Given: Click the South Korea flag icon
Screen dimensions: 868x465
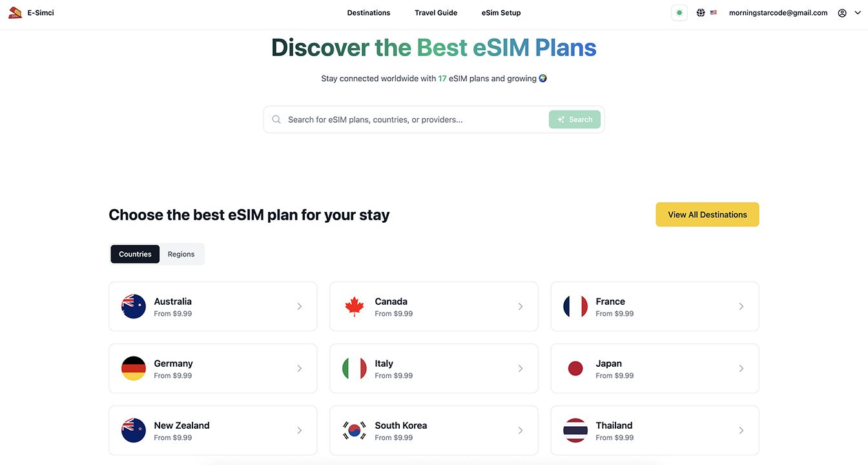Looking at the screenshot, I should pyautogui.click(x=355, y=431).
